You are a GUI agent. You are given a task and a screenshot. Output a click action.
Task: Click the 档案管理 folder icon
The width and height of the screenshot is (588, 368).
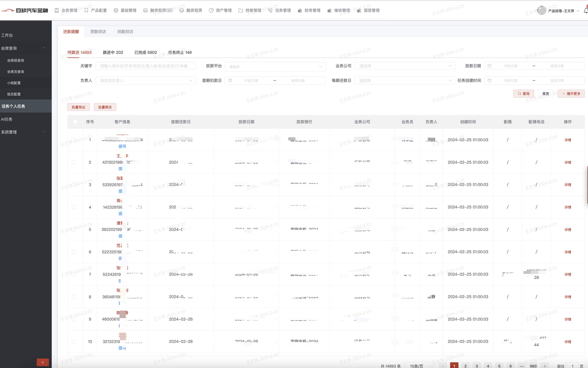(x=240, y=11)
